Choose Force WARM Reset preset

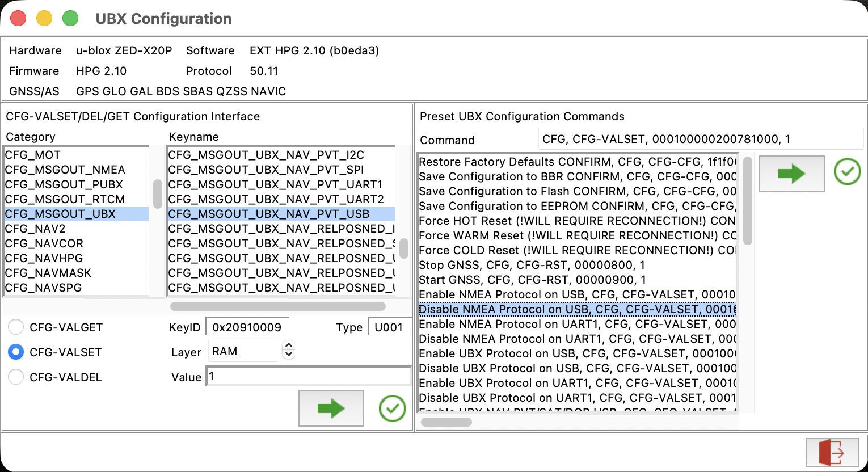pyautogui.click(x=578, y=235)
